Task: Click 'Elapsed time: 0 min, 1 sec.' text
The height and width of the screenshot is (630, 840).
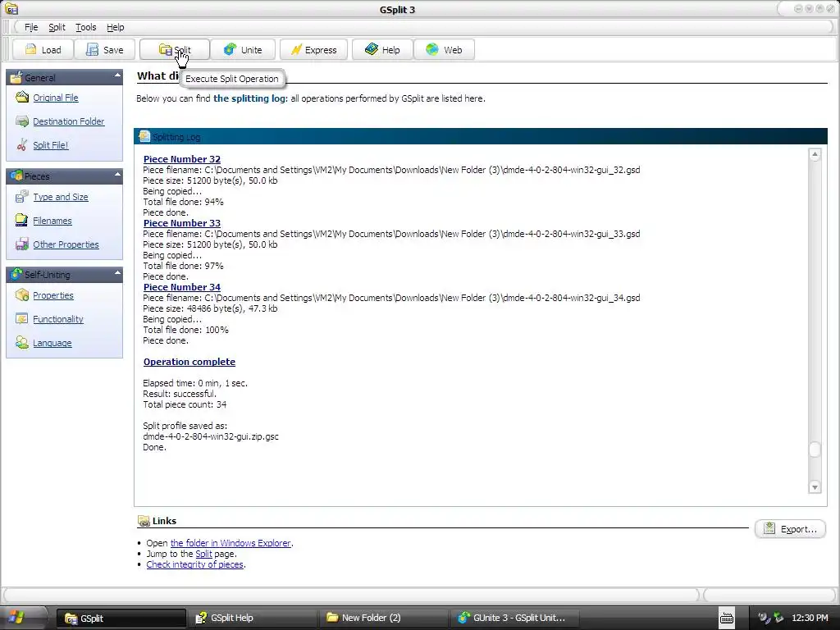Action: click(195, 383)
